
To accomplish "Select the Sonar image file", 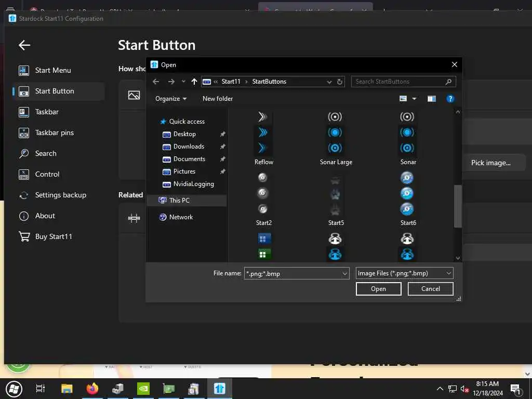I will click(x=408, y=138).
